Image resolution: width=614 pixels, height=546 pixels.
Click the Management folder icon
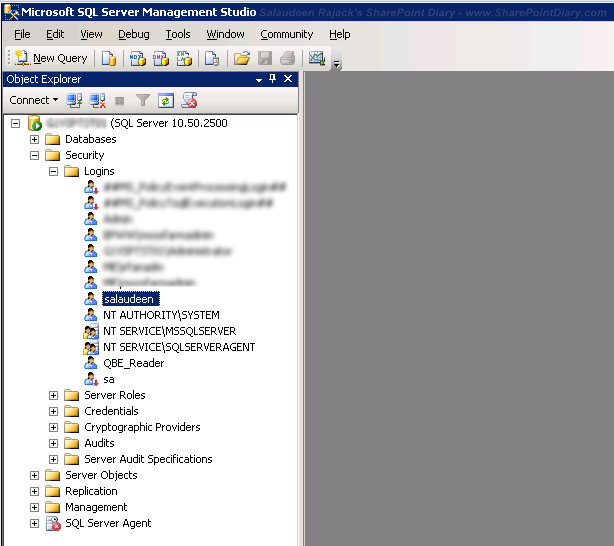[52, 508]
